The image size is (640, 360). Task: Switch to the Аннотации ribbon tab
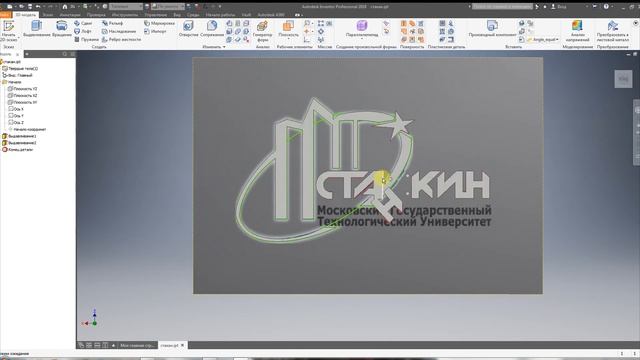[70, 15]
